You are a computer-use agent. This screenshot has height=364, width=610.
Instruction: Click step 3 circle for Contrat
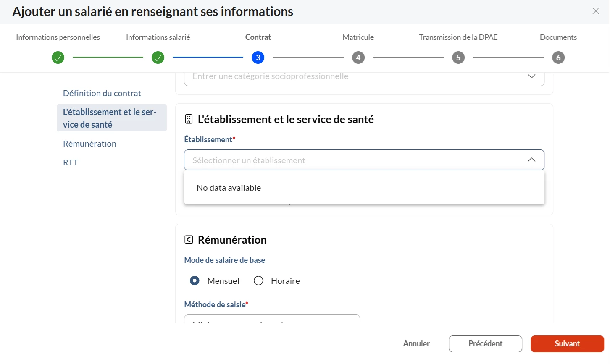(x=258, y=58)
